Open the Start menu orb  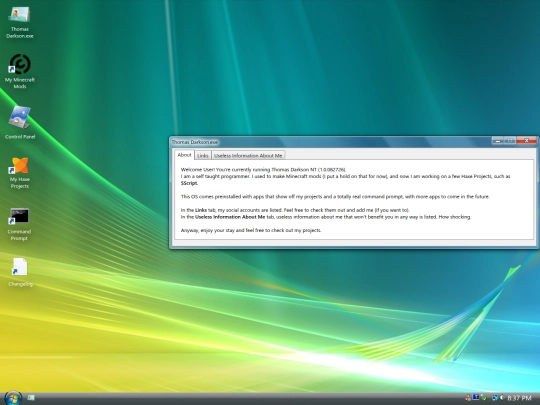(13, 398)
